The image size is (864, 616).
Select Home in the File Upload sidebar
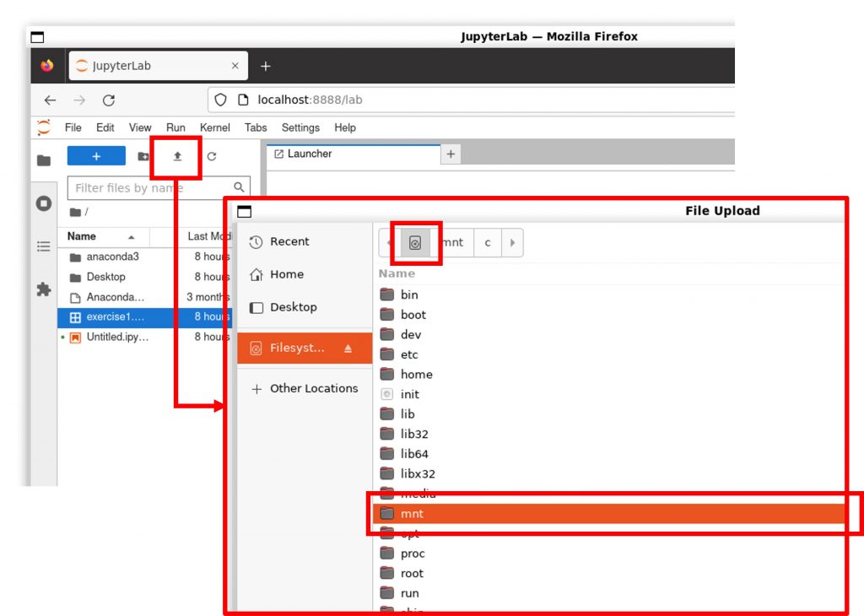pyautogui.click(x=286, y=274)
